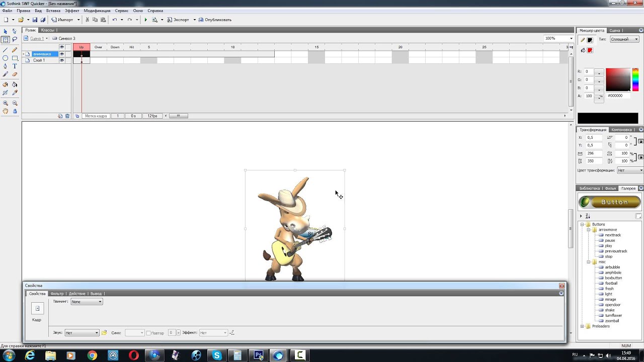Click the hex color #000000 field

point(617,96)
